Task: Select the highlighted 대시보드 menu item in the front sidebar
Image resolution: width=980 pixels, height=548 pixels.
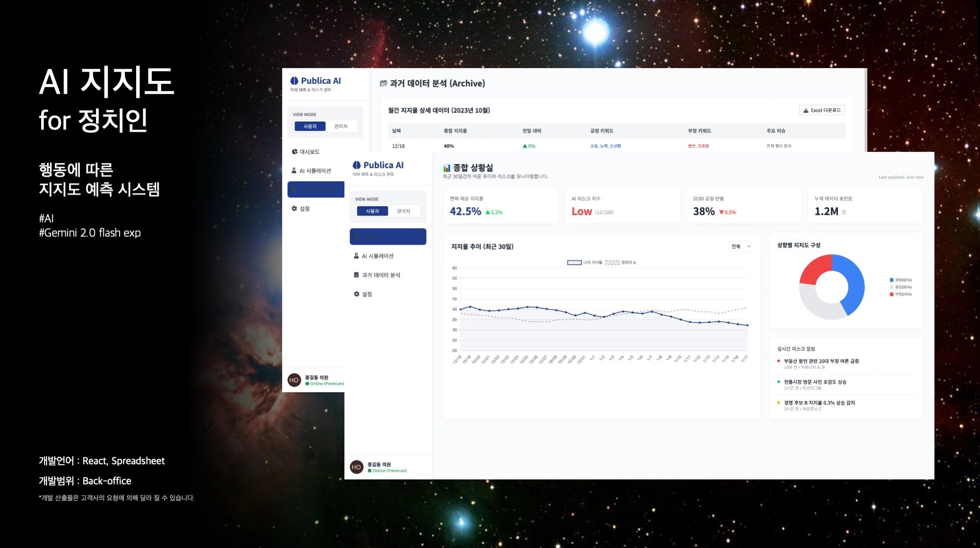Action: click(387, 237)
